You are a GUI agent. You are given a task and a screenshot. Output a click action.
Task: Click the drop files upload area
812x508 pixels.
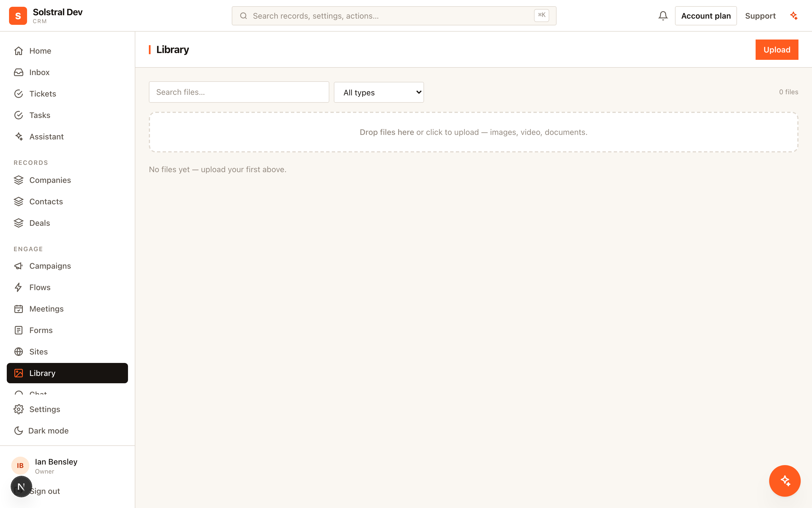point(473,132)
